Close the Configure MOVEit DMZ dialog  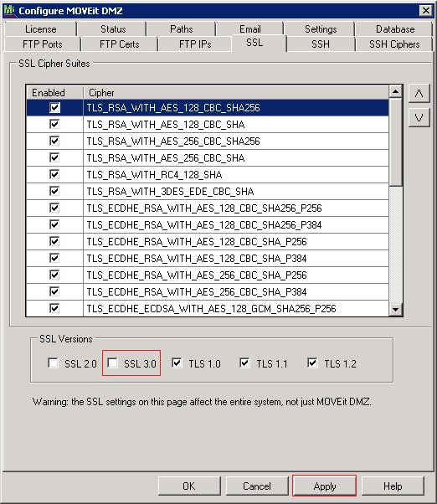(x=426, y=11)
